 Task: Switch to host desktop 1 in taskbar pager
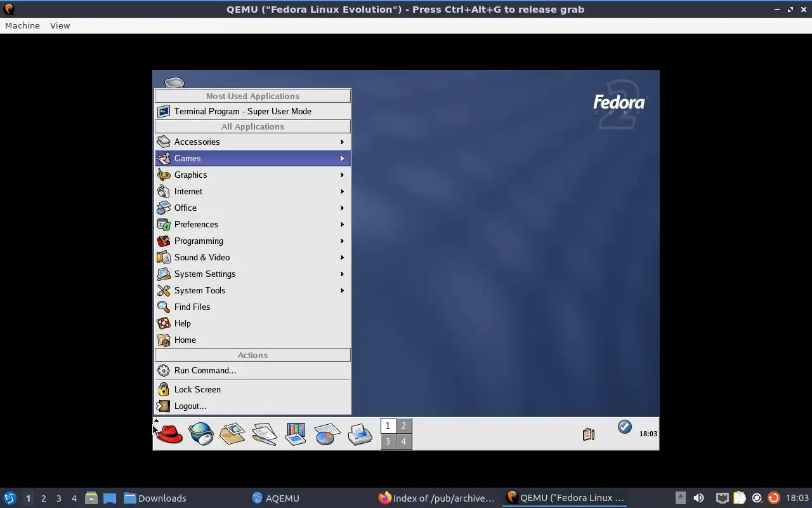pos(28,498)
